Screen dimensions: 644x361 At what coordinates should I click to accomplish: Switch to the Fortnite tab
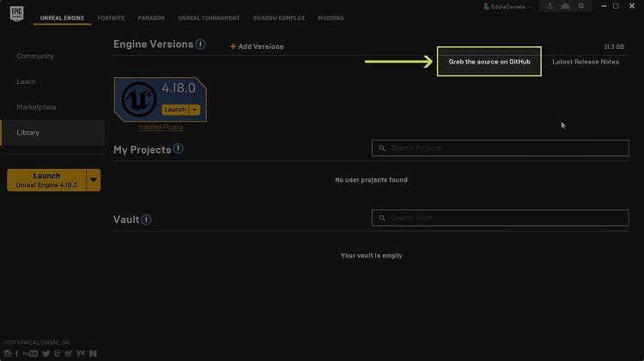[x=111, y=18]
